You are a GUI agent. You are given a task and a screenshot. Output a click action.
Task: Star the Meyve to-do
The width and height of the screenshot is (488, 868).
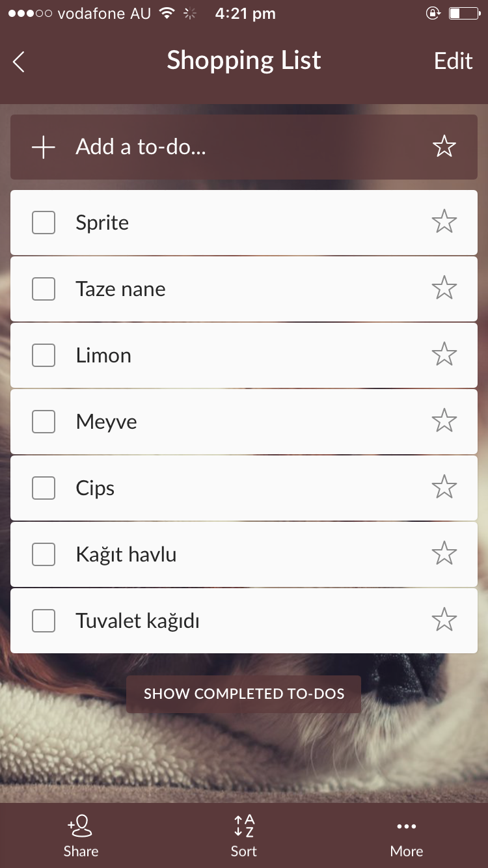444,421
